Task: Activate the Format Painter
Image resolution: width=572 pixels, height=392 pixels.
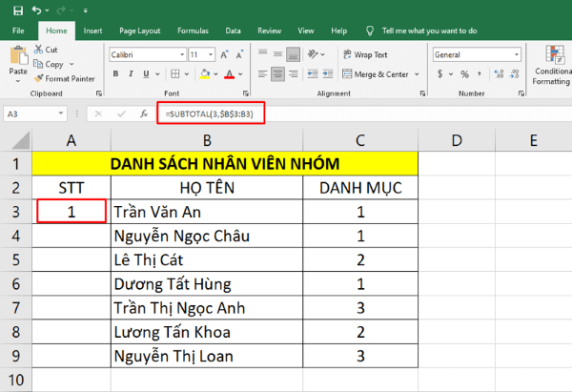Action: coord(64,78)
